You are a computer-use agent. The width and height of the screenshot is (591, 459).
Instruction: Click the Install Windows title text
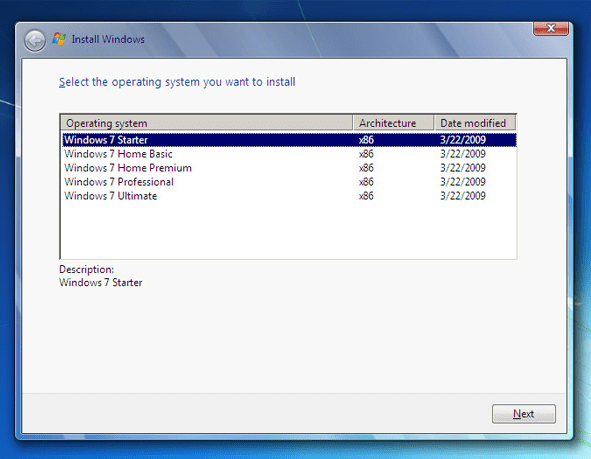pyautogui.click(x=108, y=39)
